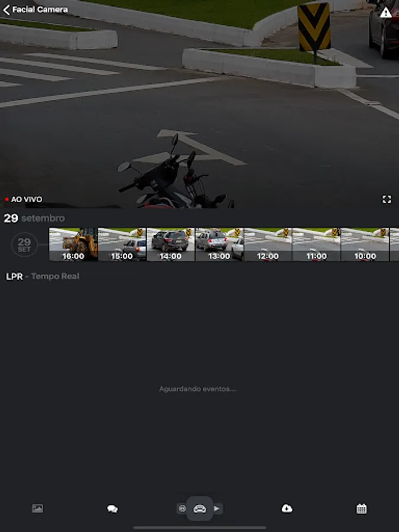Tap the AO VIVO live indicator
The height and width of the screenshot is (532, 399).
(24, 200)
